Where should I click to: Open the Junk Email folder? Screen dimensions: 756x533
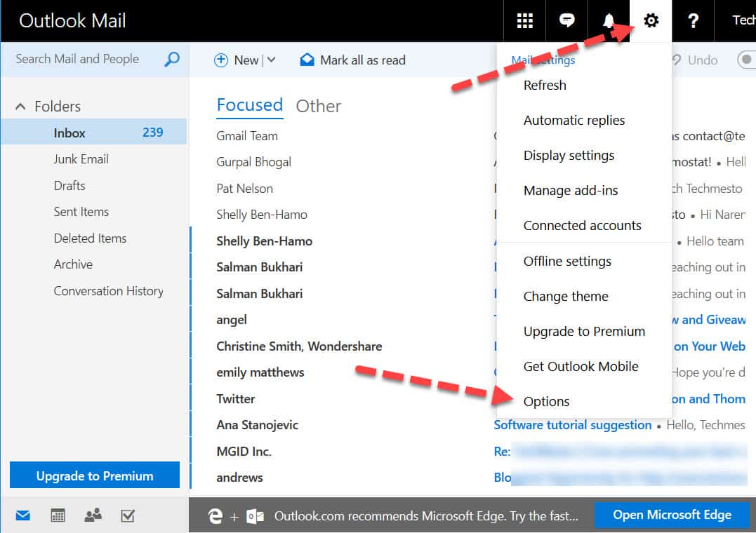(81, 159)
